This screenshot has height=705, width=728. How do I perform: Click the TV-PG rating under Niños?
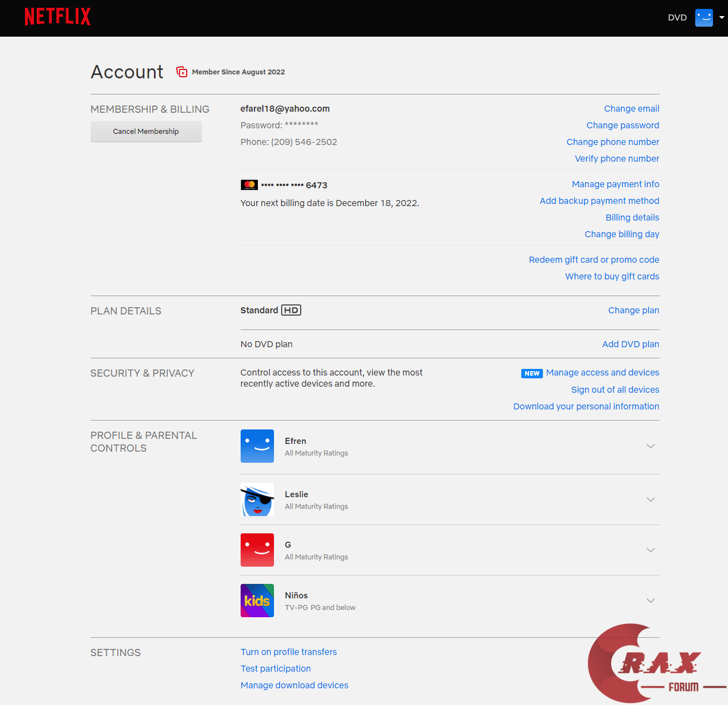[x=296, y=608]
